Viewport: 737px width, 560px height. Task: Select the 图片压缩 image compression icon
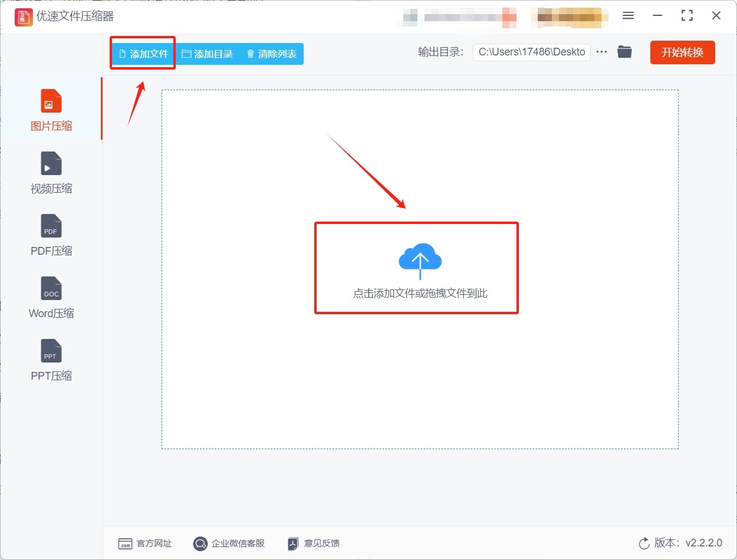coord(51,101)
